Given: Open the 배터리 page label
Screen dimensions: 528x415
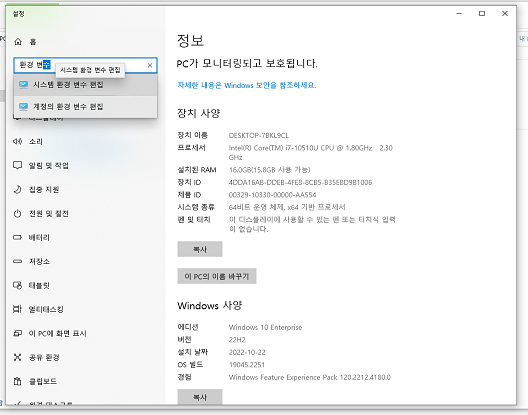Looking at the screenshot, I should click(39, 237).
